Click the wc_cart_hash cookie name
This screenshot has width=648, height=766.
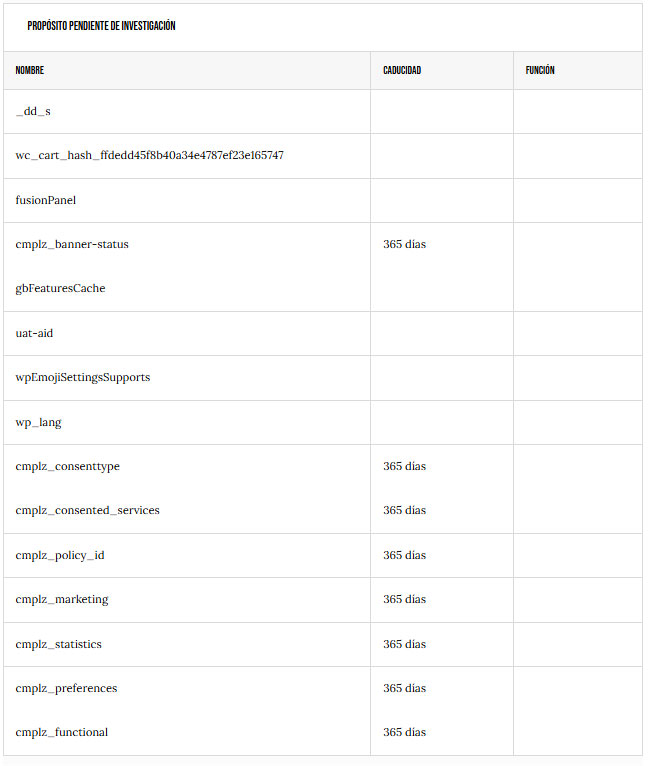tap(149, 155)
